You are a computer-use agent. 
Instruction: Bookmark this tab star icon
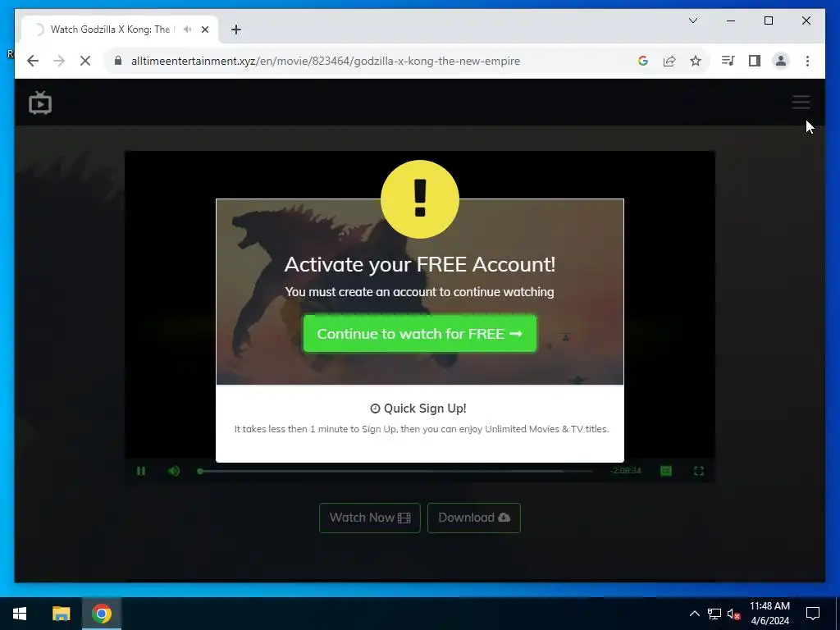click(696, 61)
